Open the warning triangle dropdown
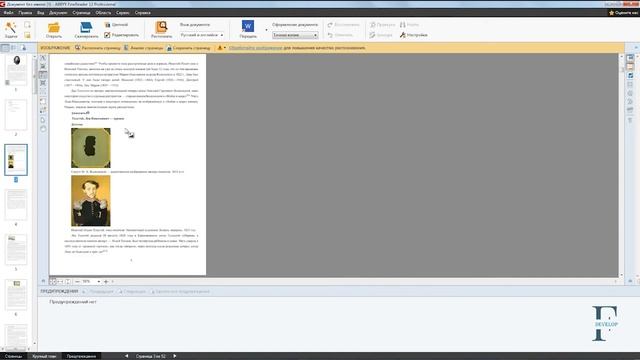 (x=222, y=48)
